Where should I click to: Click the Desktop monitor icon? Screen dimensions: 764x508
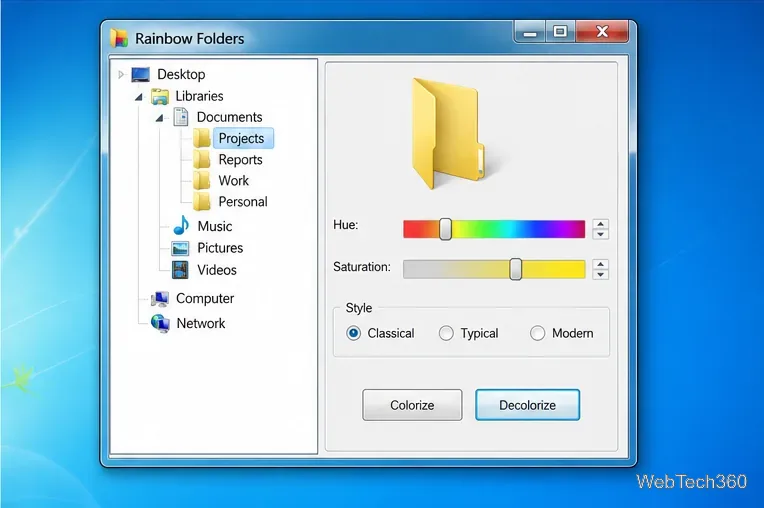(140, 75)
